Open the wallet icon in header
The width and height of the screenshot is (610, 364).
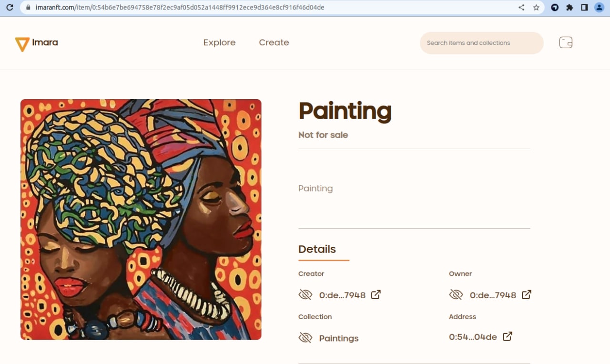point(566,42)
